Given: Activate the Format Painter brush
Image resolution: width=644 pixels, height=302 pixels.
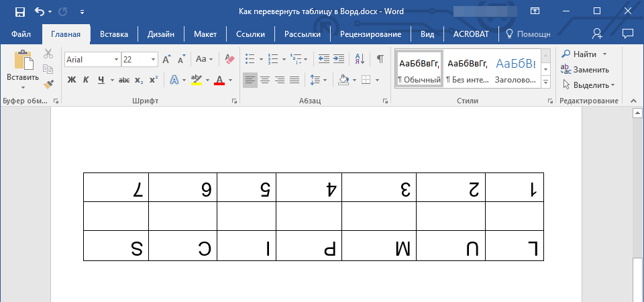Looking at the screenshot, I should 48,84.
